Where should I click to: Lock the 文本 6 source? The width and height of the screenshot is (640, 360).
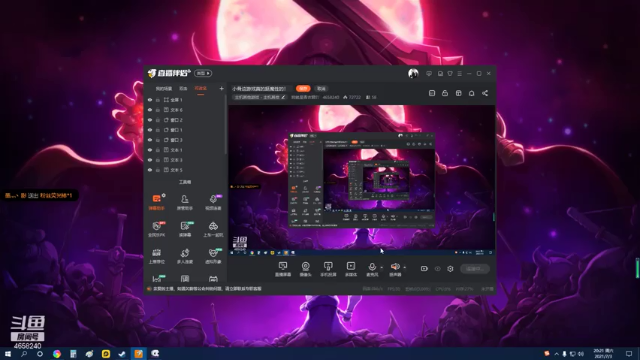coord(158,110)
